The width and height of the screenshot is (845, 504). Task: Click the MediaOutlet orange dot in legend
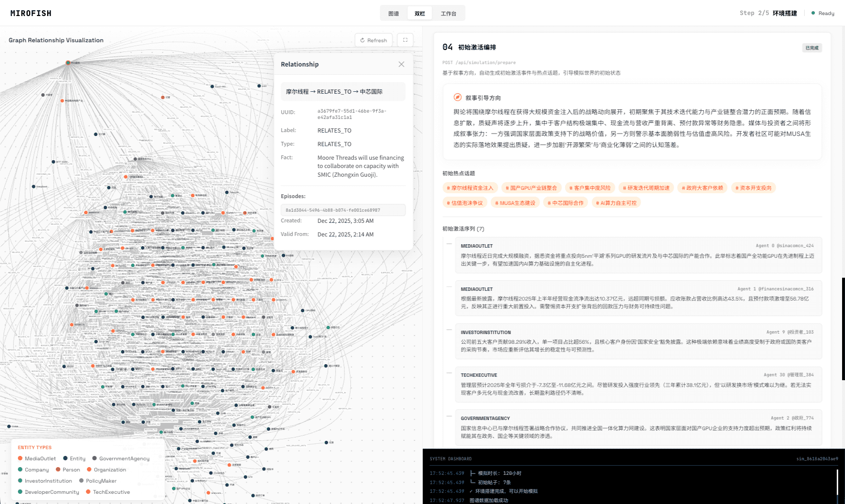click(x=20, y=458)
